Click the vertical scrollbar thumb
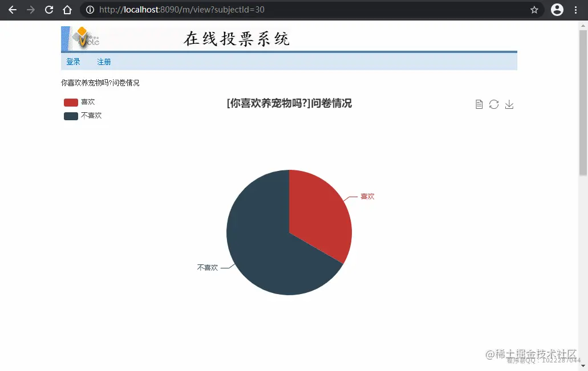Screen dimensions: 588x371 click(x=583, y=103)
